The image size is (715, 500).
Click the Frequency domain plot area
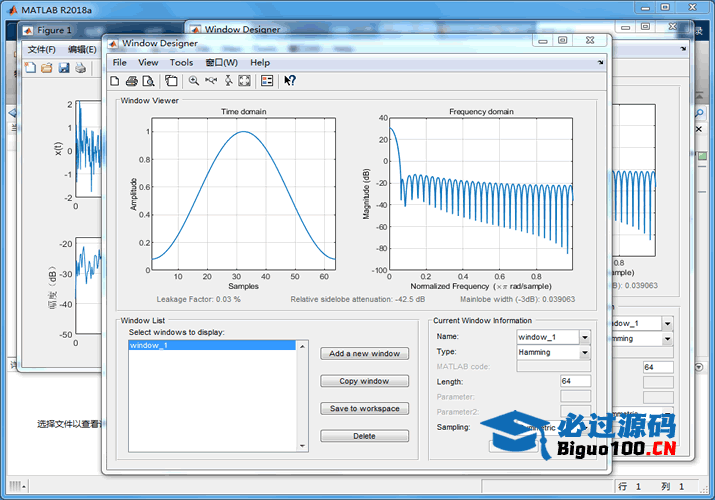click(481, 194)
